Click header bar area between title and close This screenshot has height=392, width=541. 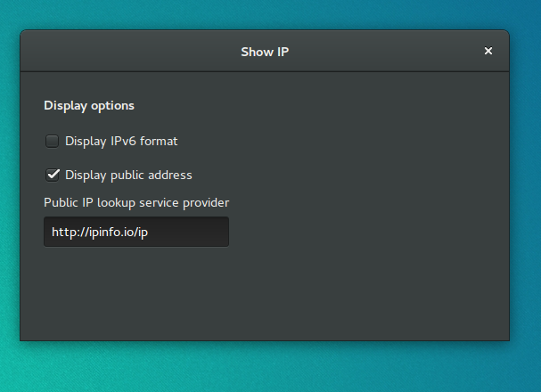tap(385, 51)
